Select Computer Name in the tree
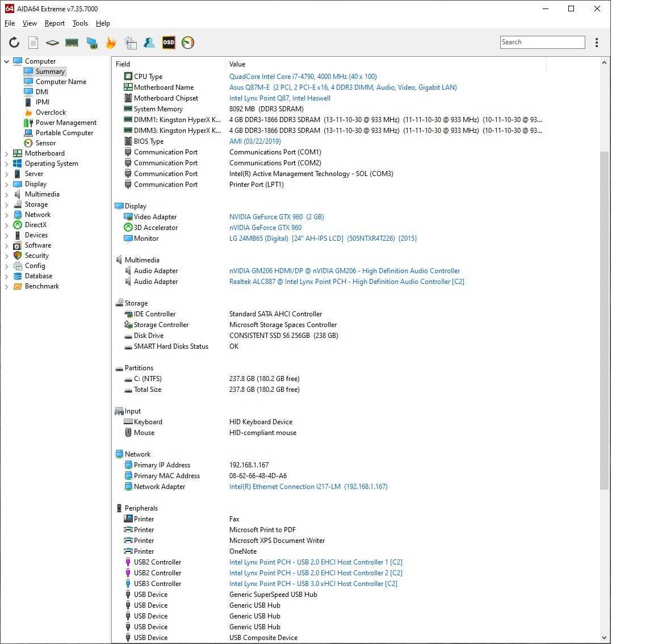 click(x=61, y=82)
